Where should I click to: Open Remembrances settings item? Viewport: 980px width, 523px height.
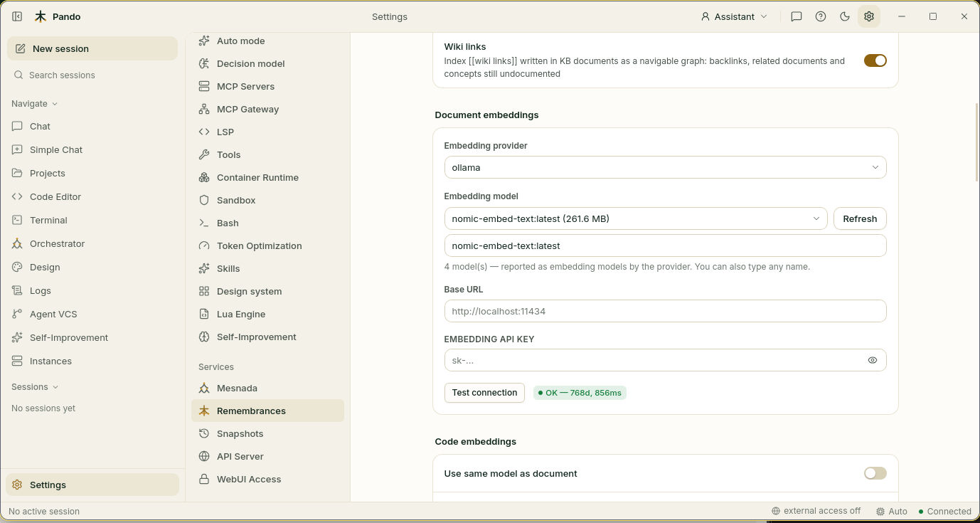point(267,411)
